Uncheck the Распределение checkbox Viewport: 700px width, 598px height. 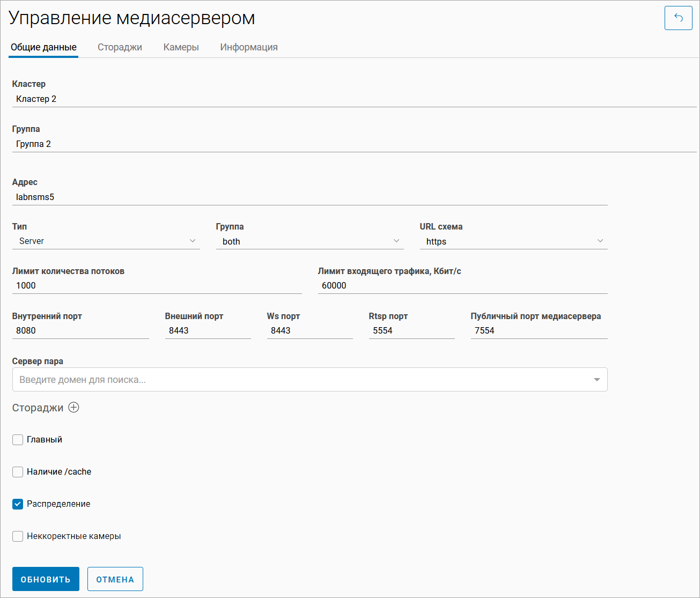18,504
